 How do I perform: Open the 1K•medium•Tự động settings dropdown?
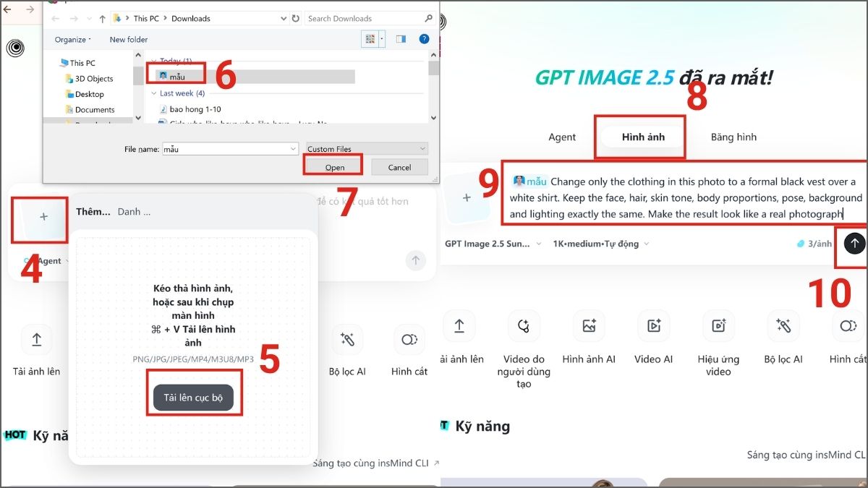(x=600, y=244)
